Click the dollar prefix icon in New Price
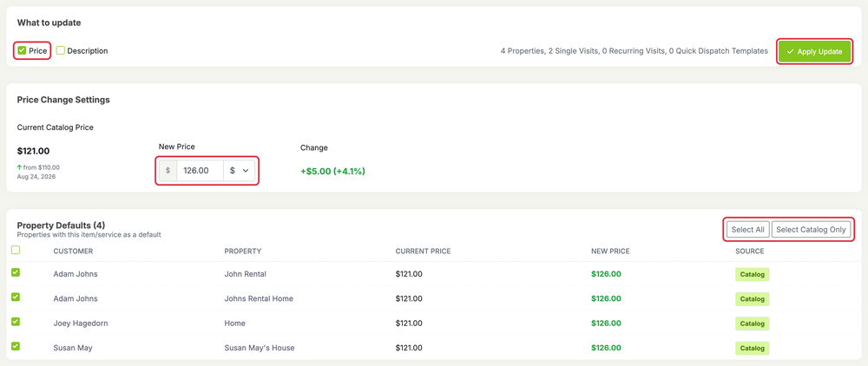This screenshot has width=868, height=366. point(168,171)
